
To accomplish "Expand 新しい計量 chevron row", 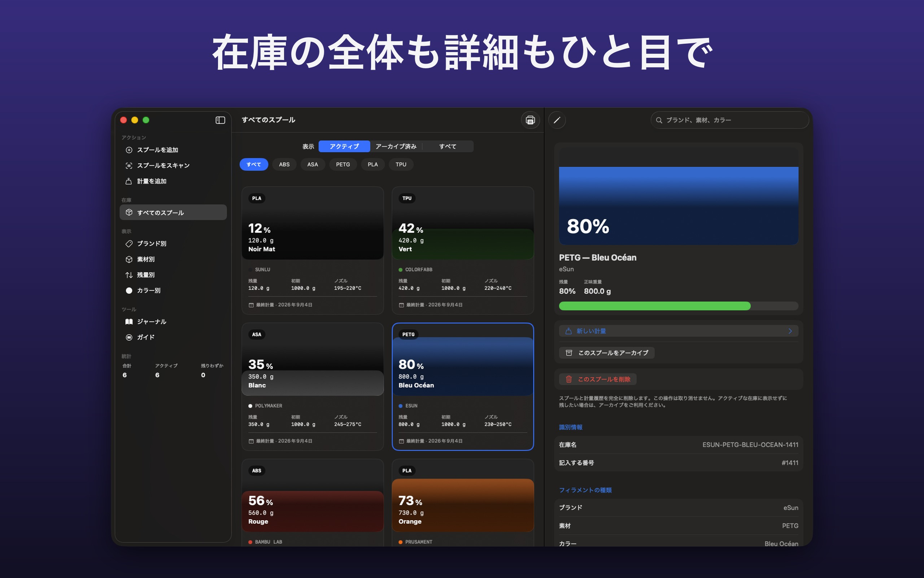I will point(679,331).
